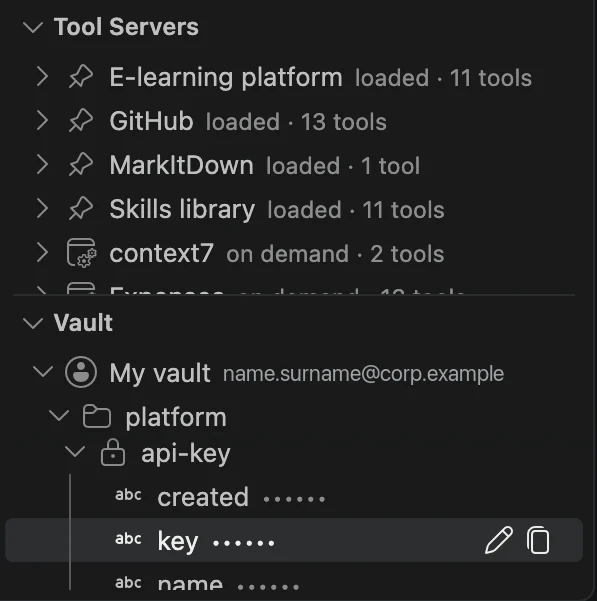Click the api-key lock icon

point(113,453)
